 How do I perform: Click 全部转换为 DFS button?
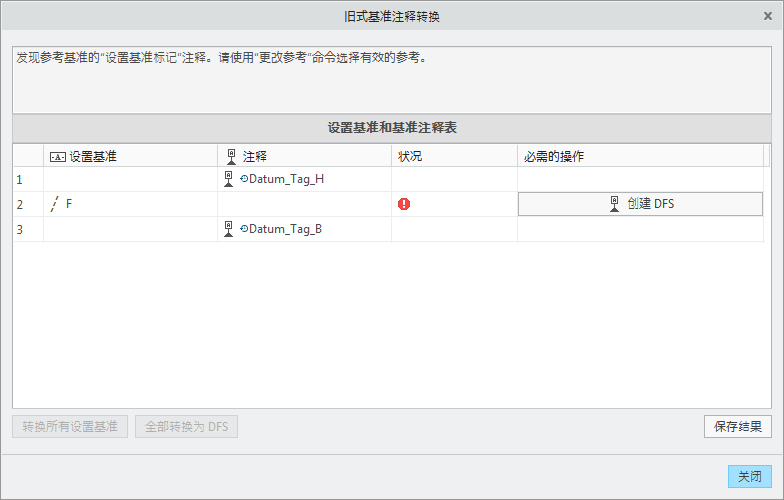click(186, 427)
